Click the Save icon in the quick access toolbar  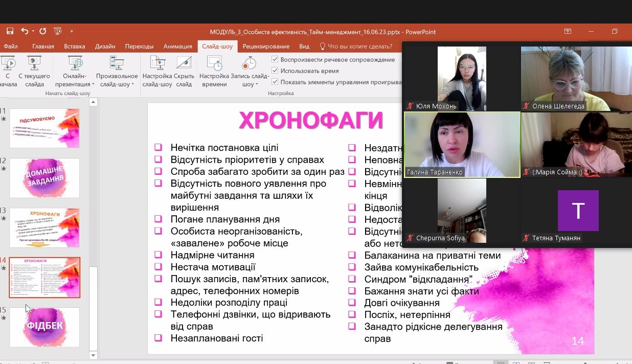[x=10, y=31]
